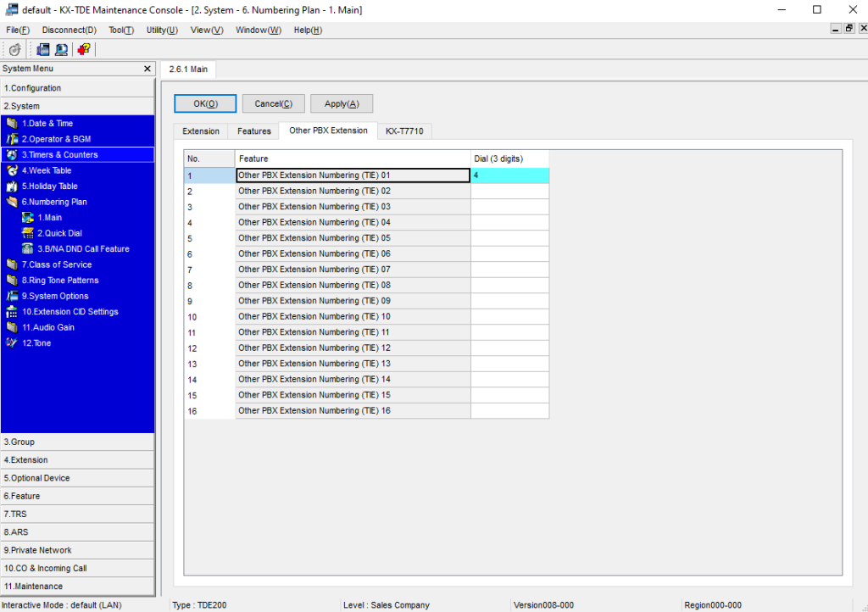Click the toolbar help question mark icon
This screenshot has height=612, width=868.
point(84,50)
